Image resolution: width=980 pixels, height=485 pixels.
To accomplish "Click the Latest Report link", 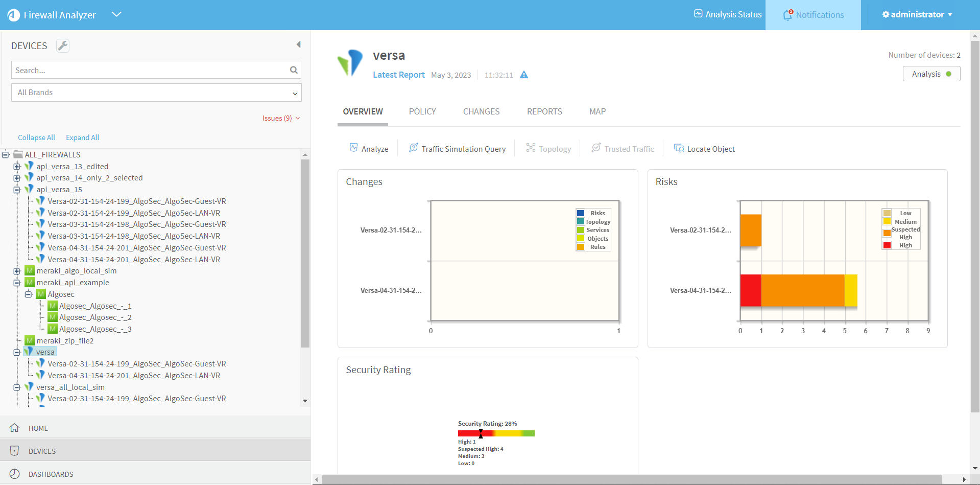I will (x=398, y=75).
